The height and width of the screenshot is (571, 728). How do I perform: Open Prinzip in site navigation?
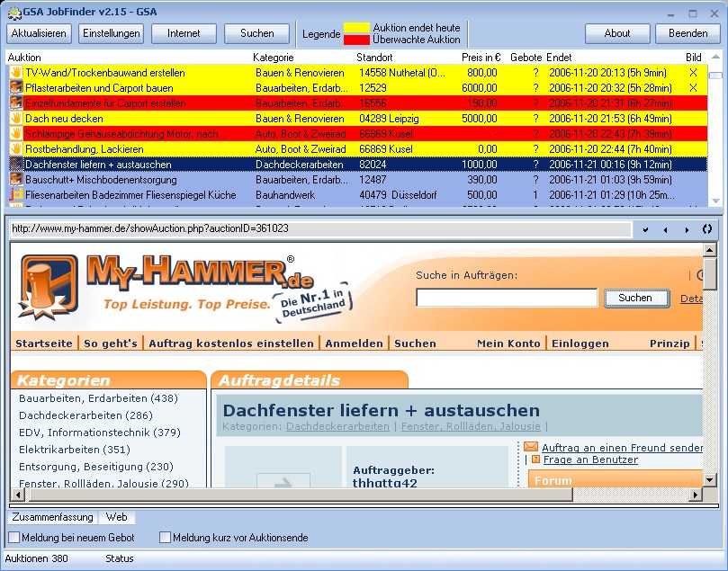click(670, 343)
